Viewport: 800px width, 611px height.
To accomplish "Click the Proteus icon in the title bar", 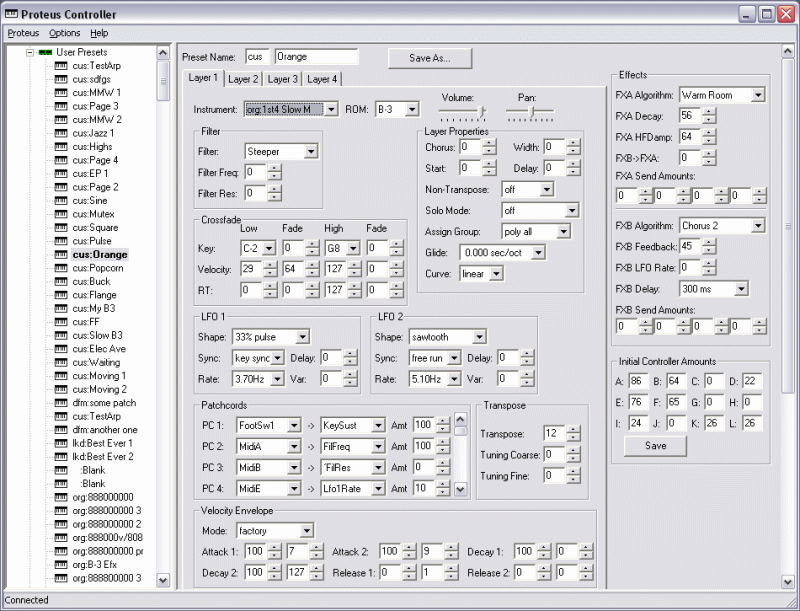I will click(x=12, y=14).
